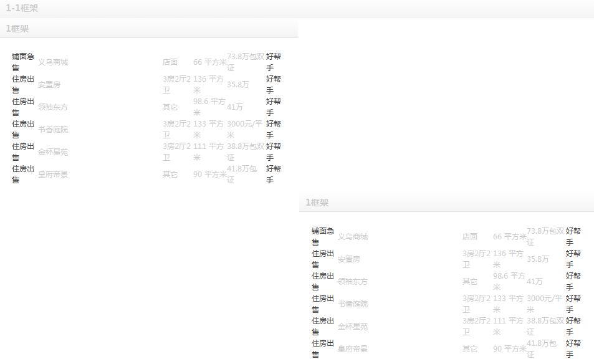Click the 皇府帝景 property link
The image size is (594, 364).
[54, 174]
